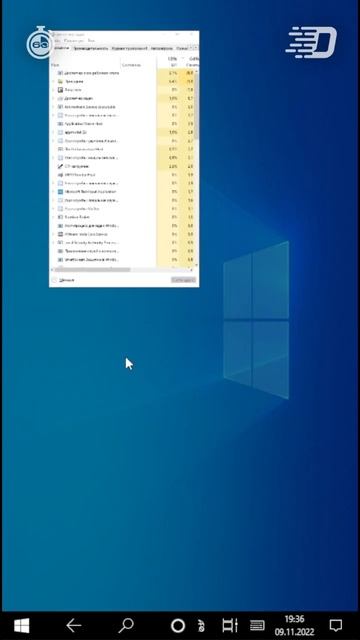Expand the Microsoft Text Input Application row
The width and height of the screenshot is (360, 640).
tap(53, 191)
